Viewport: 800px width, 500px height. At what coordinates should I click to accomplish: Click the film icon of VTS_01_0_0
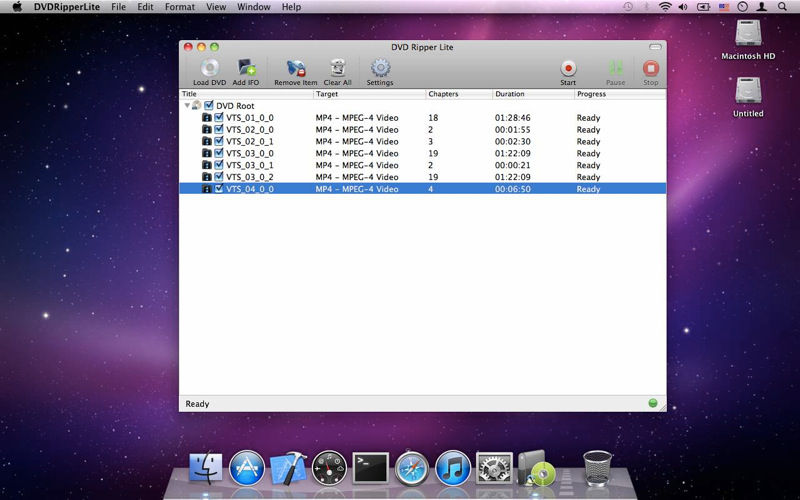coord(207,117)
